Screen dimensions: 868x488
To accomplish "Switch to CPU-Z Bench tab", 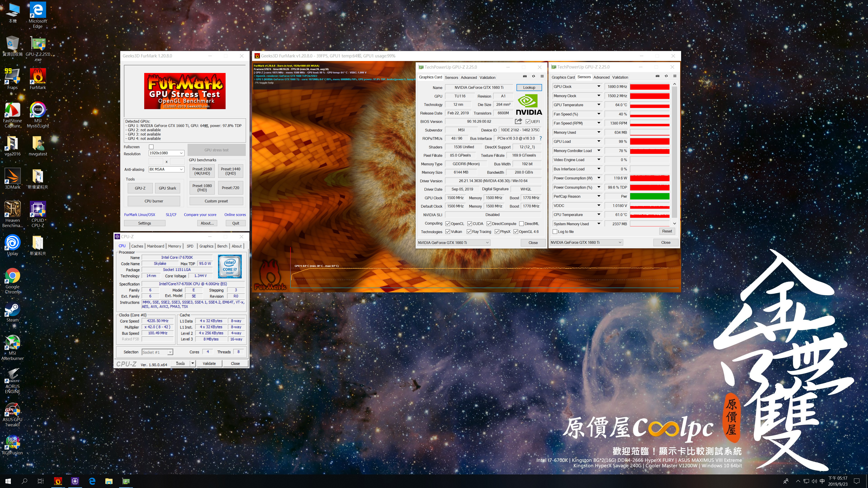I will click(x=222, y=246).
